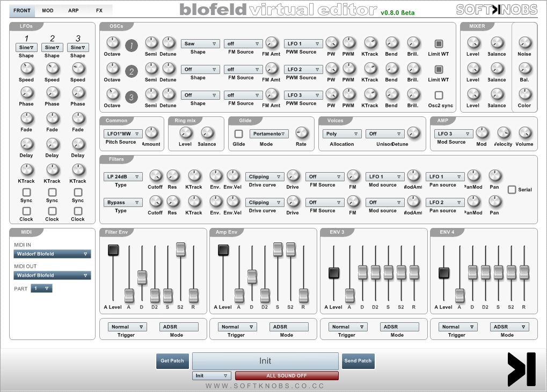The image size is (547, 392).
Task: Click the Oscillator 1 Semi knob
Action: coord(151,43)
